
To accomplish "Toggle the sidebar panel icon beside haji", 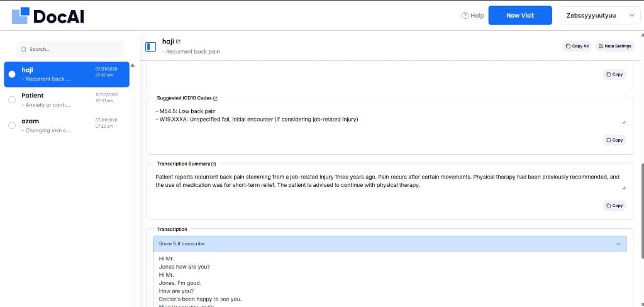I will [151, 47].
